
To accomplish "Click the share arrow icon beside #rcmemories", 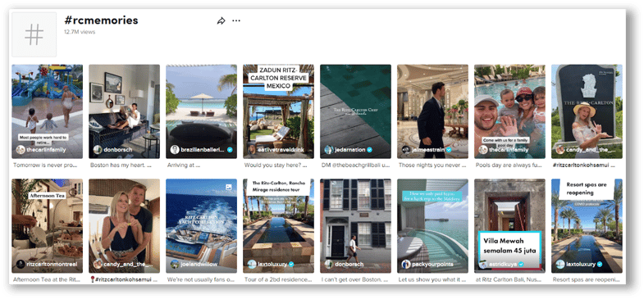I will pos(221,20).
